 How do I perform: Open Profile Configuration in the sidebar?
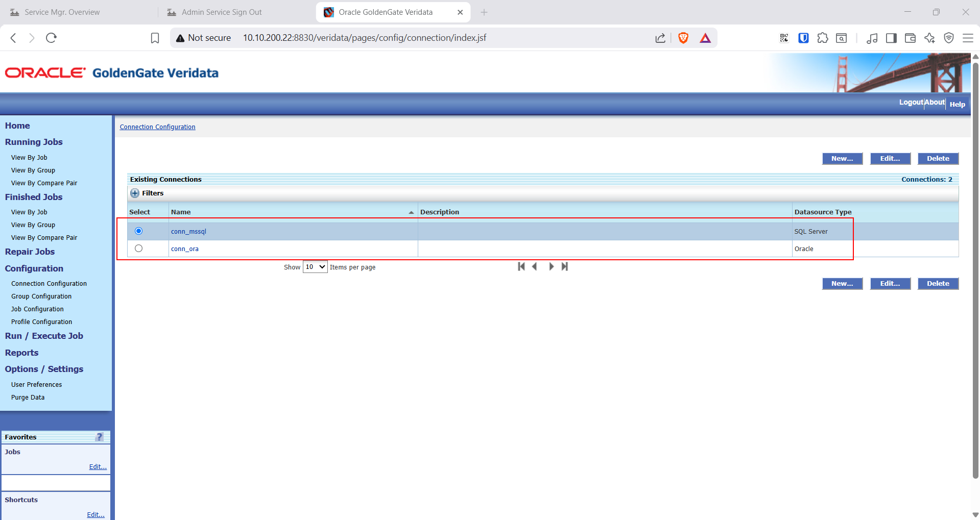coord(41,322)
